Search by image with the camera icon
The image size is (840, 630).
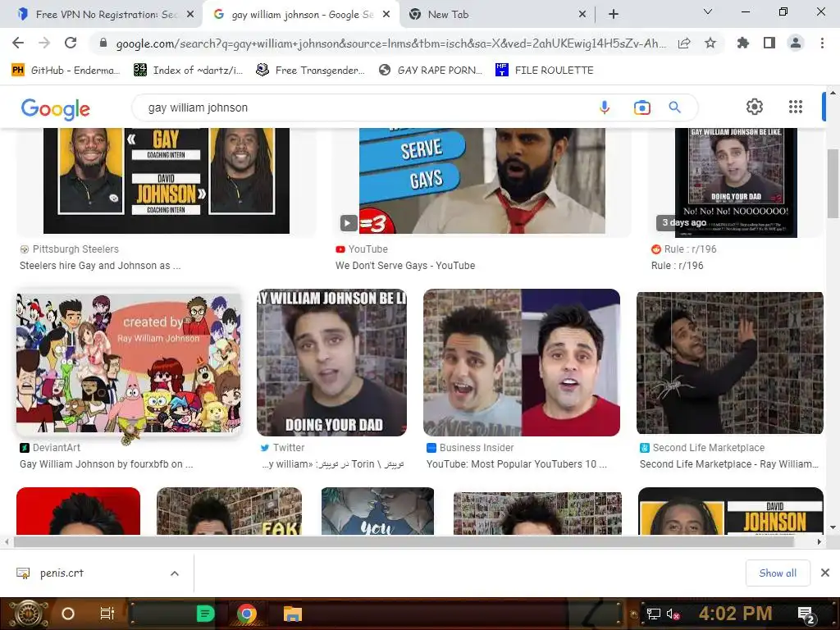coord(641,107)
